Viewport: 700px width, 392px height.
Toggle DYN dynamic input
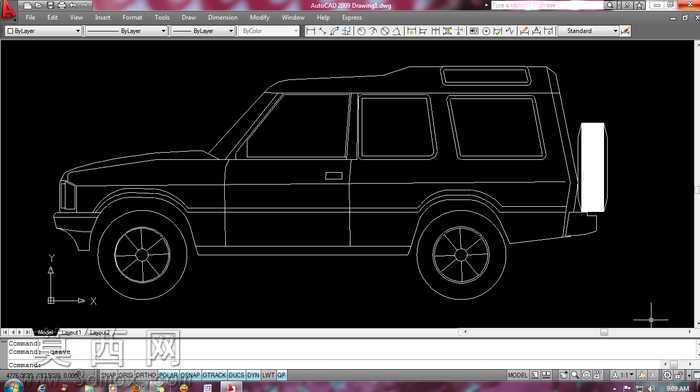(253, 375)
